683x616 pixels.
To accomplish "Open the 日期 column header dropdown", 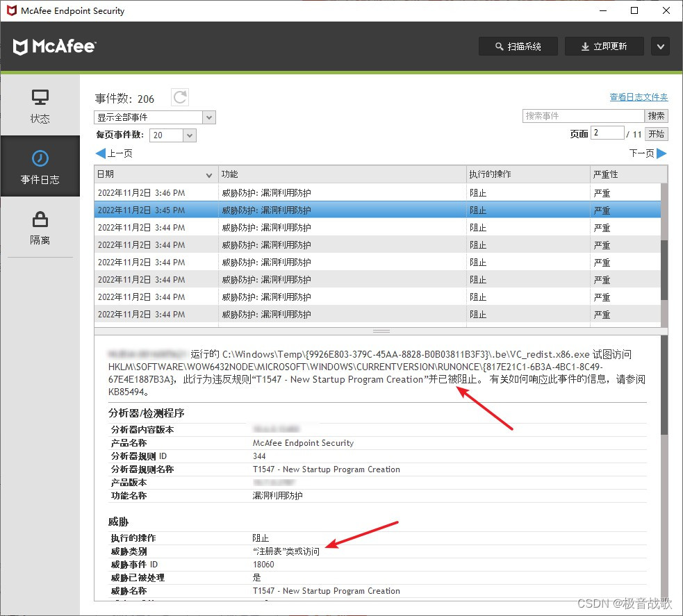I will (x=208, y=174).
